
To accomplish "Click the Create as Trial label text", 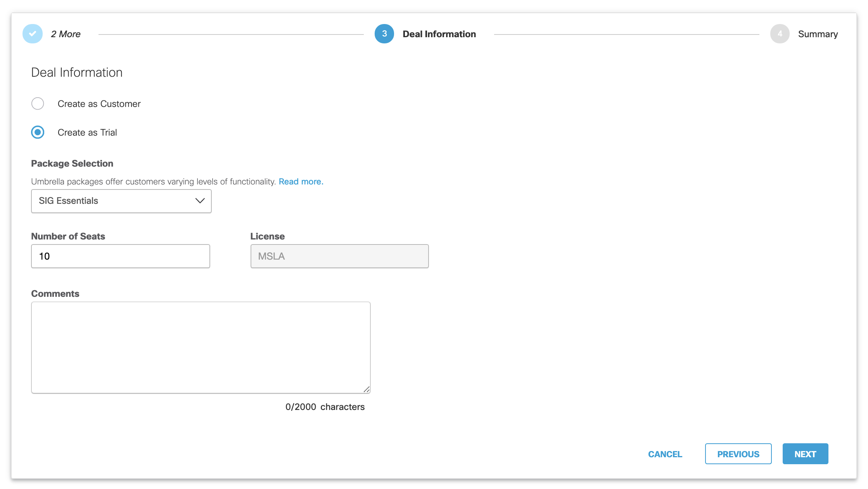I will (x=87, y=133).
